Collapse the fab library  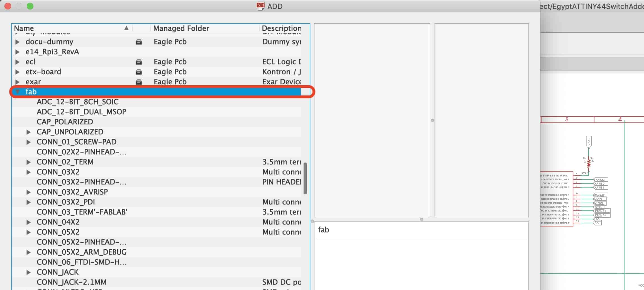tap(18, 92)
